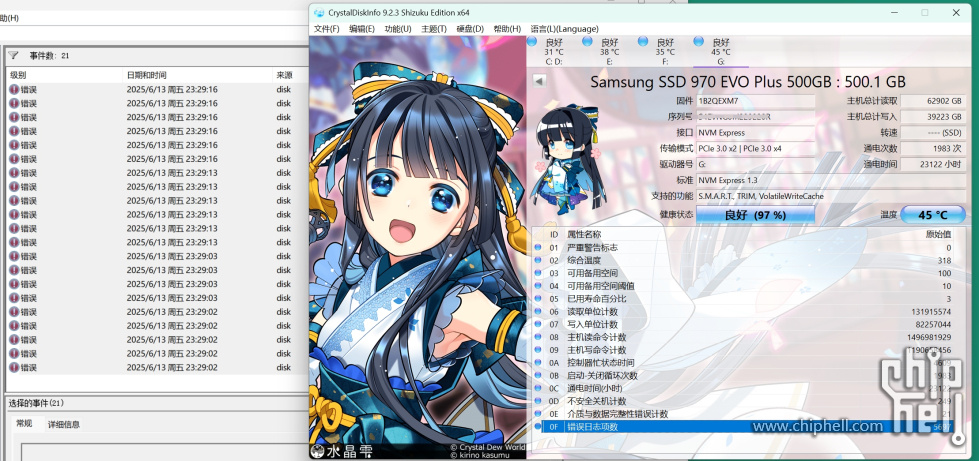The width and height of the screenshot is (979, 461).
Task: Click the total host writes 39223 GB field
Action: click(933, 117)
